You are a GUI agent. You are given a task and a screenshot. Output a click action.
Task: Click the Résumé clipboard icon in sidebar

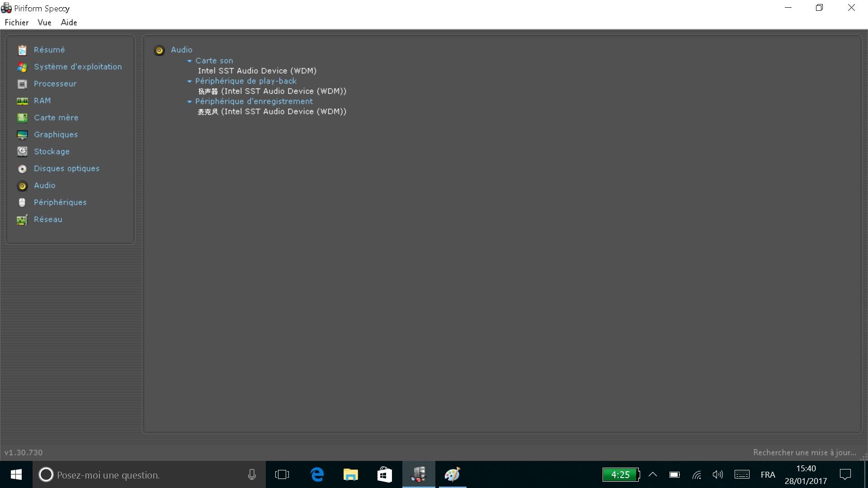click(x=22, y=50)
